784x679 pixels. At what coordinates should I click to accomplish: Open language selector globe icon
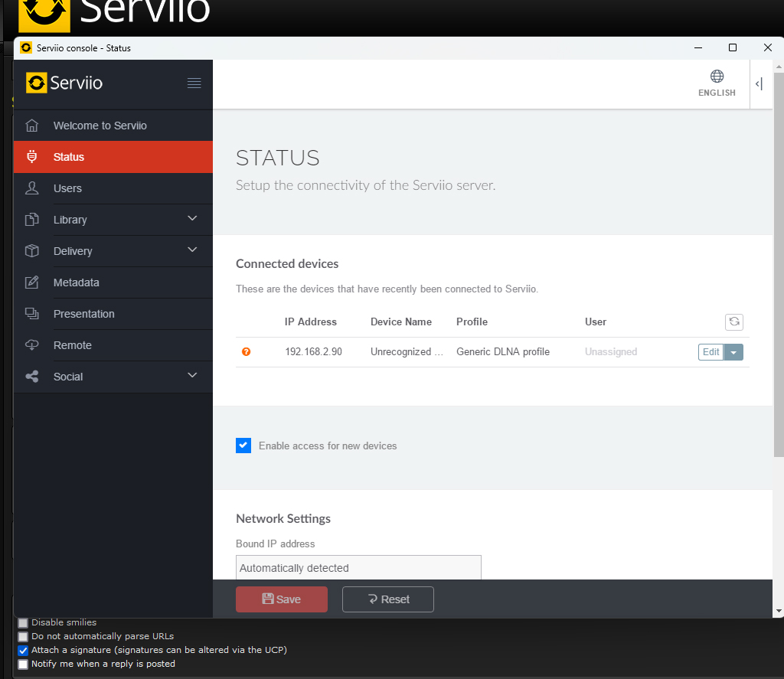click(x=717, y=77)
